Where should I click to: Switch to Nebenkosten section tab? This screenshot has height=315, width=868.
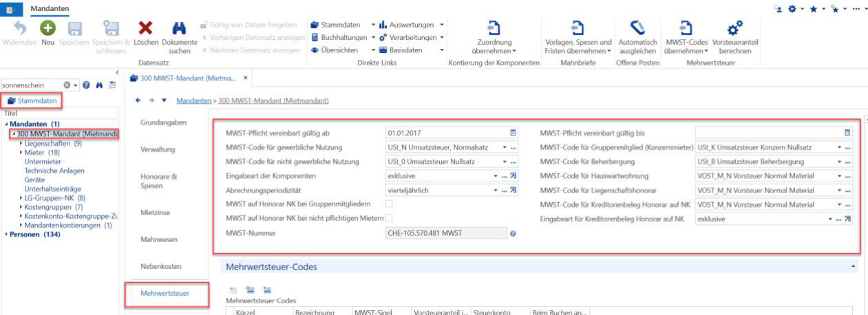(x=160, y=265)
